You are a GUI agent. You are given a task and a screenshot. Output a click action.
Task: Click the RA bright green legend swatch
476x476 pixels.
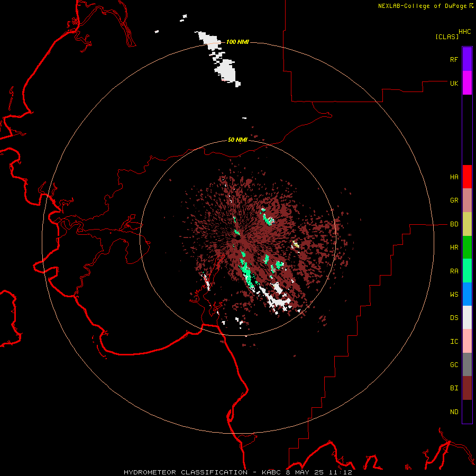[467, 271]
